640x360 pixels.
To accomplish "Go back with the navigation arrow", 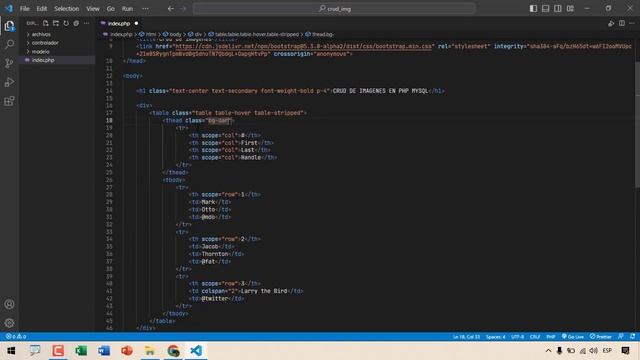I will pos(171,9).
